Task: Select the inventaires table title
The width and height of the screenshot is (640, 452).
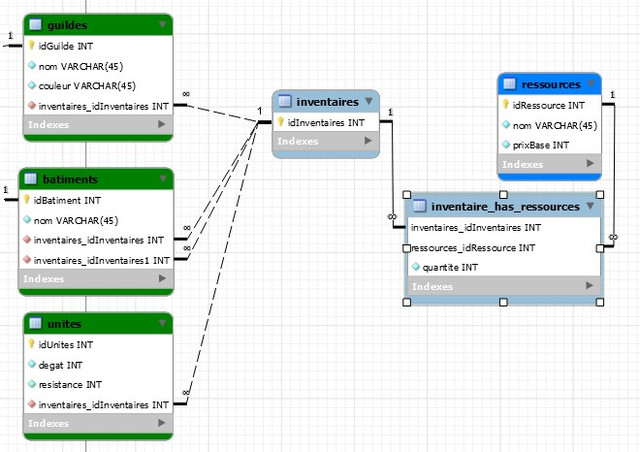Action: coord(328,101)
